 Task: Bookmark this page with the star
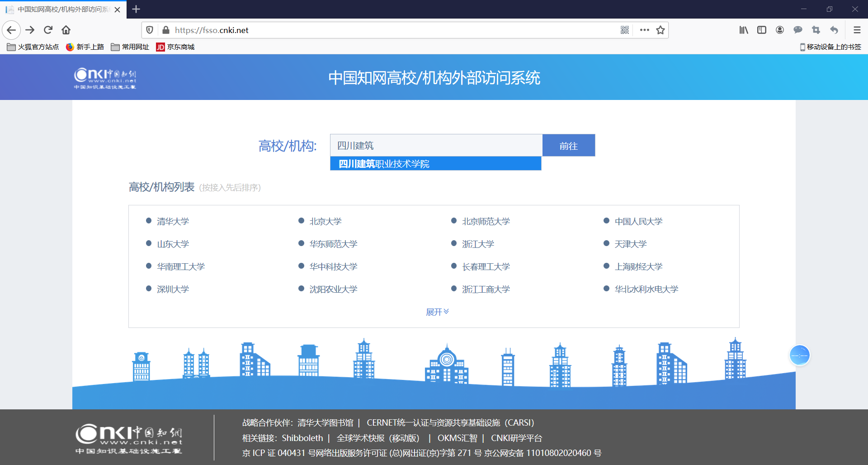[x=660, y=30]
